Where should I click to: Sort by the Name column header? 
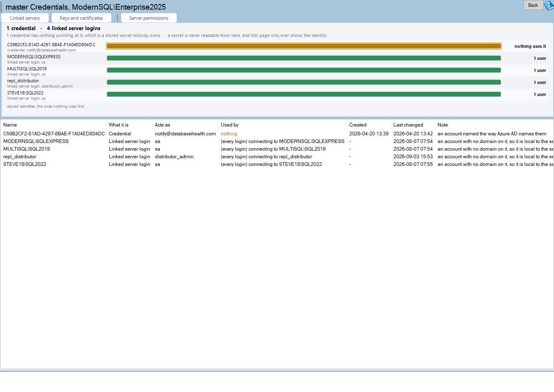pyautogui.click(x=10, y=125)
